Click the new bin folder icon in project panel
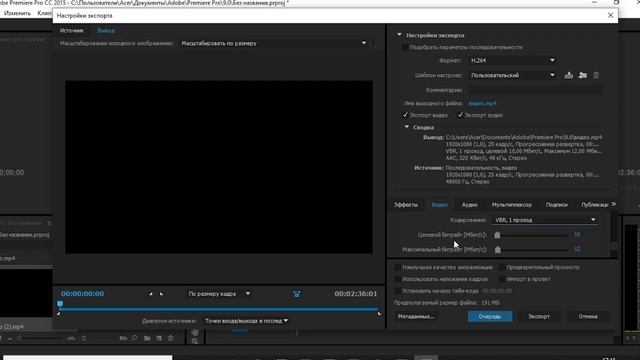The image size is (640, 360). pyautogui.click(x=147, y=338)
